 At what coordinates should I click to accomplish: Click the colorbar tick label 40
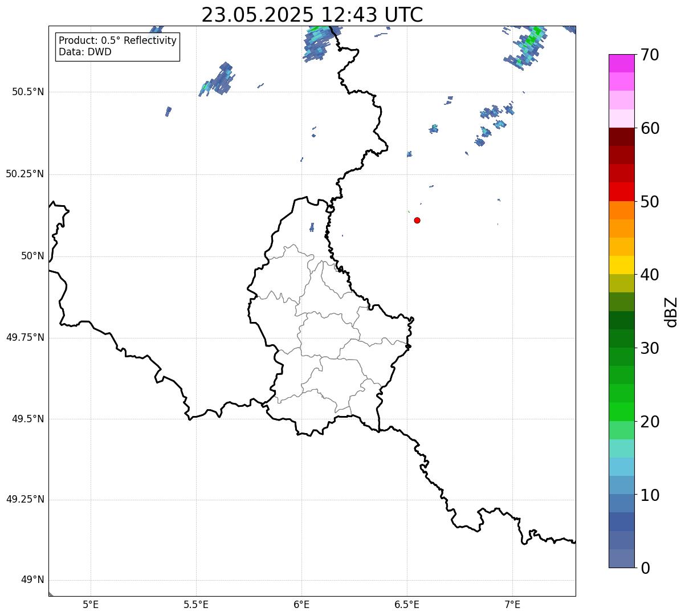650,275
